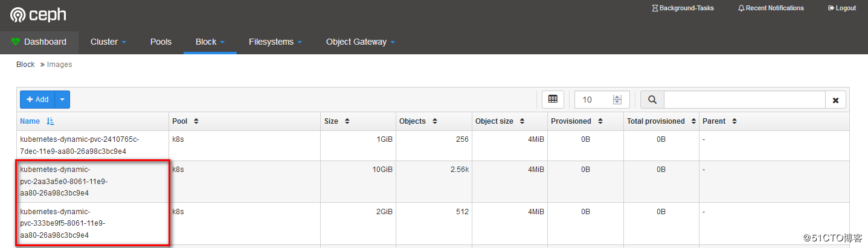Expand the Filesystems dropdown menu

pyautogui.click(x=275, y=42)
